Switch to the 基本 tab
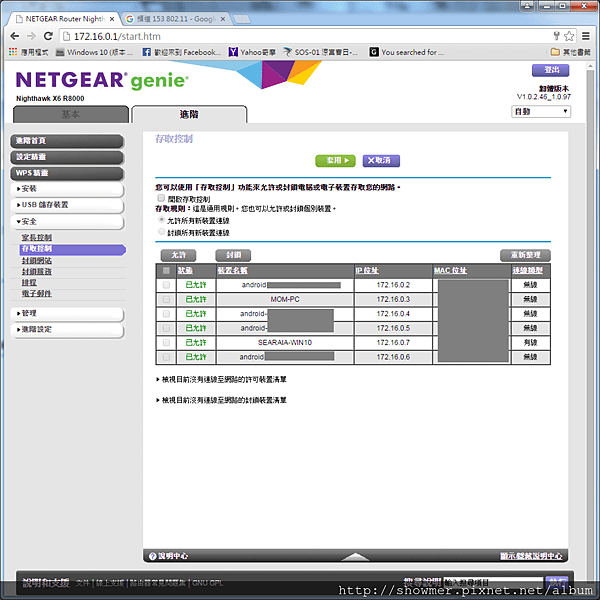 pyautogui.click(x=71, y=114)
